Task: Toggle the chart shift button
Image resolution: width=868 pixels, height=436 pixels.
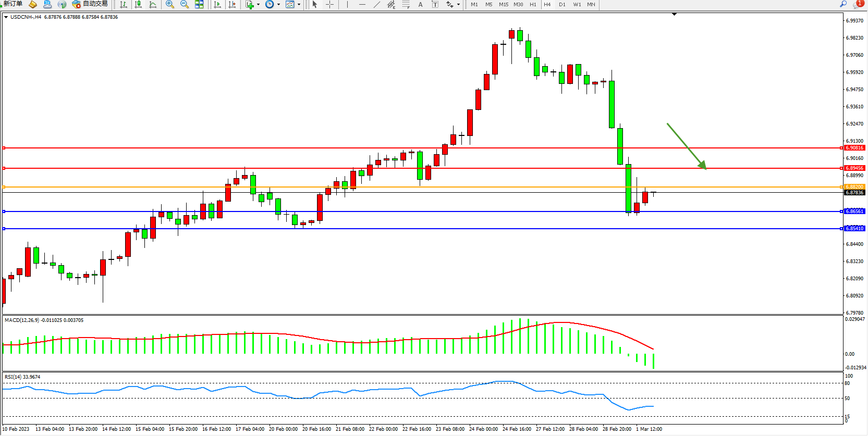Action: (232, 5)
